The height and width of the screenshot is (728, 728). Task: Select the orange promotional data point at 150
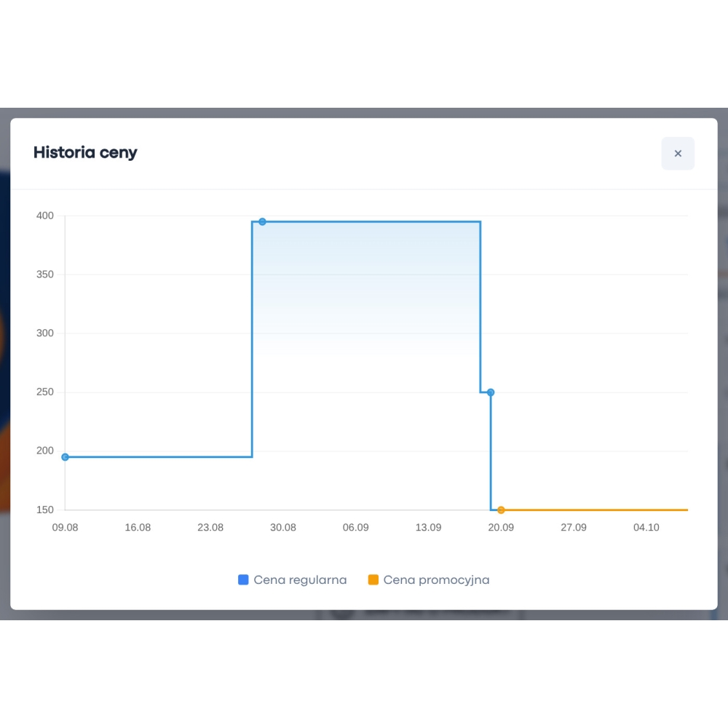[501, 510]
